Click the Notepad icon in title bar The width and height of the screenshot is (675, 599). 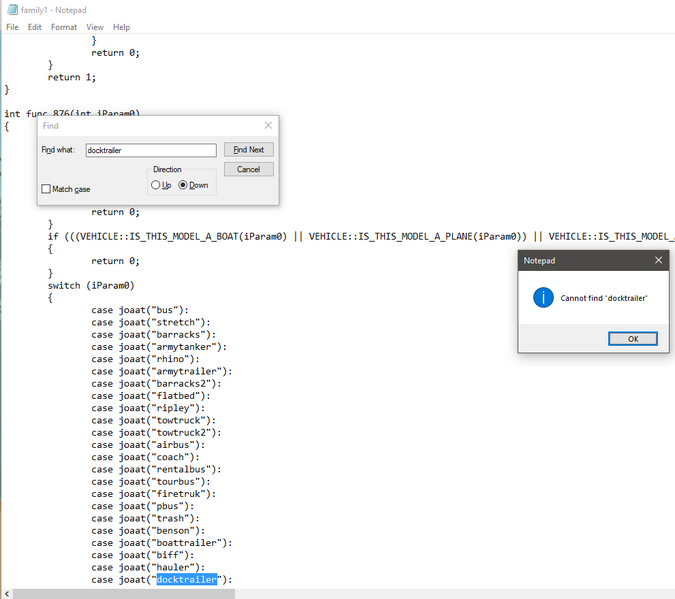[12, 9]
